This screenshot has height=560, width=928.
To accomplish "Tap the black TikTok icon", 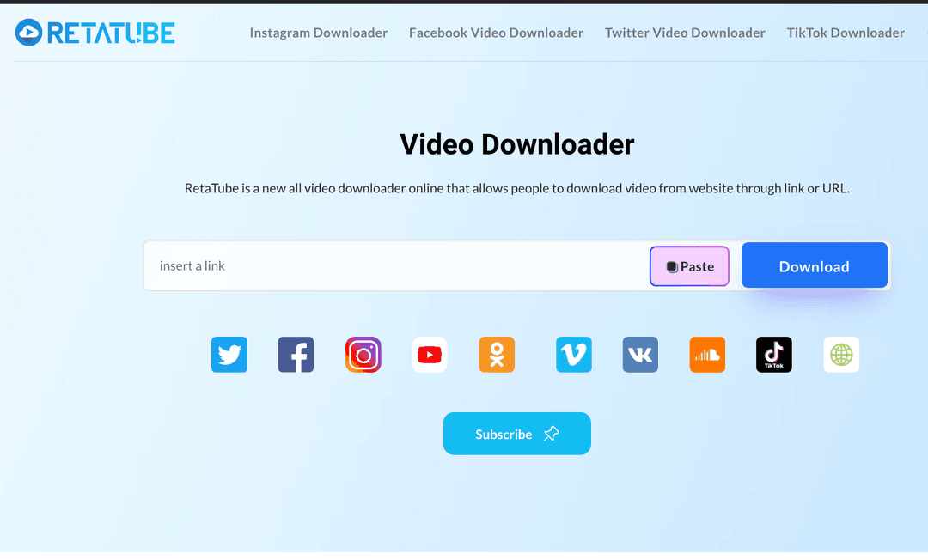I will [x=774, y=355].
